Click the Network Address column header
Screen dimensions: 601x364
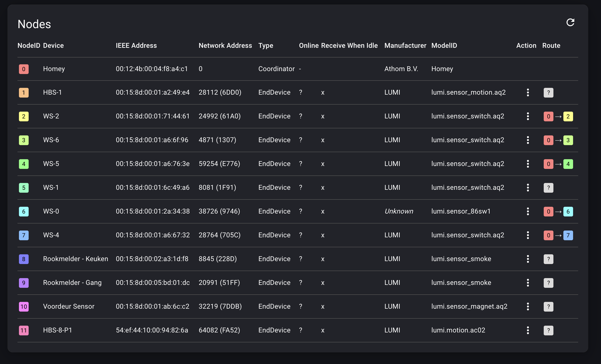tap(225, 46)
